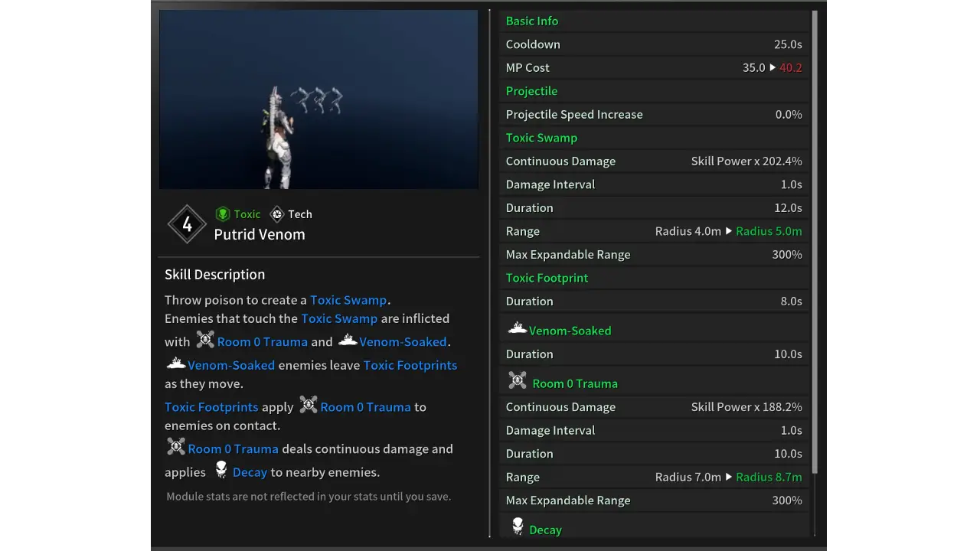Click the Decay skull icon at panel bottom

point(518,527)
